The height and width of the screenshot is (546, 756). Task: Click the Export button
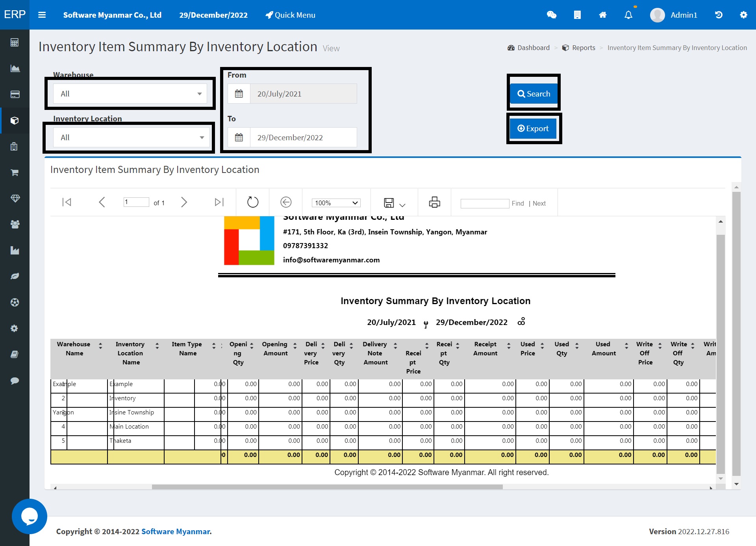pyautogui.click(x=533, y=128)
